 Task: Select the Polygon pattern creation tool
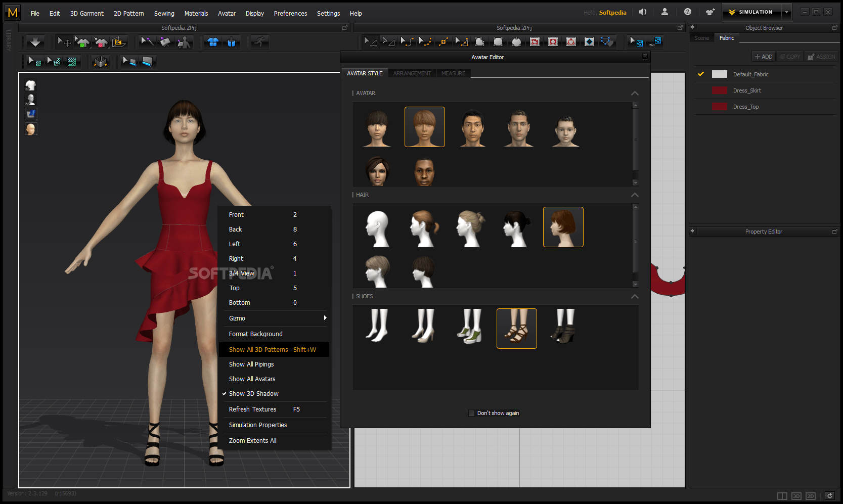pyautogui.click(x=480, y=42)
